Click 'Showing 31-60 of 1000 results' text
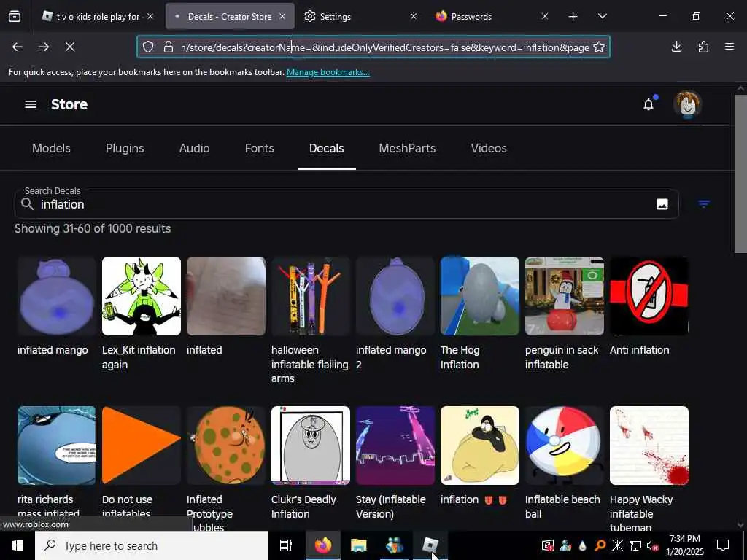The image size is (747, 560). coord(93,228)
